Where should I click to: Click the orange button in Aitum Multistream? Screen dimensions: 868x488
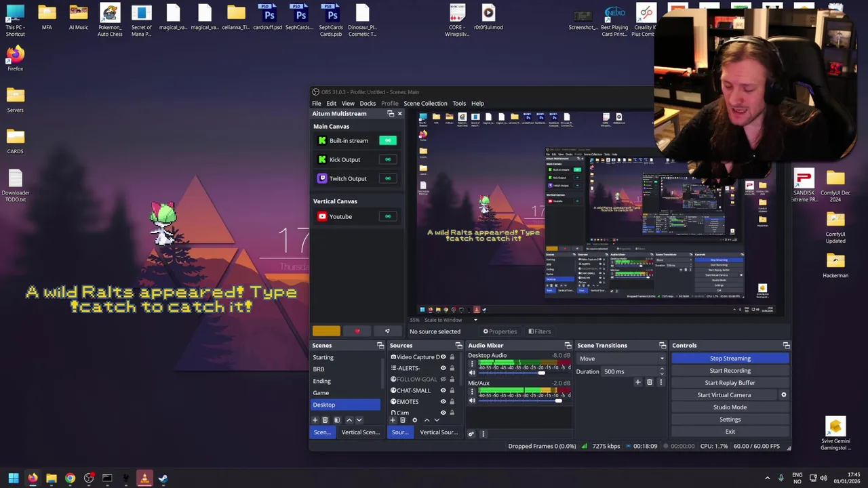tap(326, 331)
